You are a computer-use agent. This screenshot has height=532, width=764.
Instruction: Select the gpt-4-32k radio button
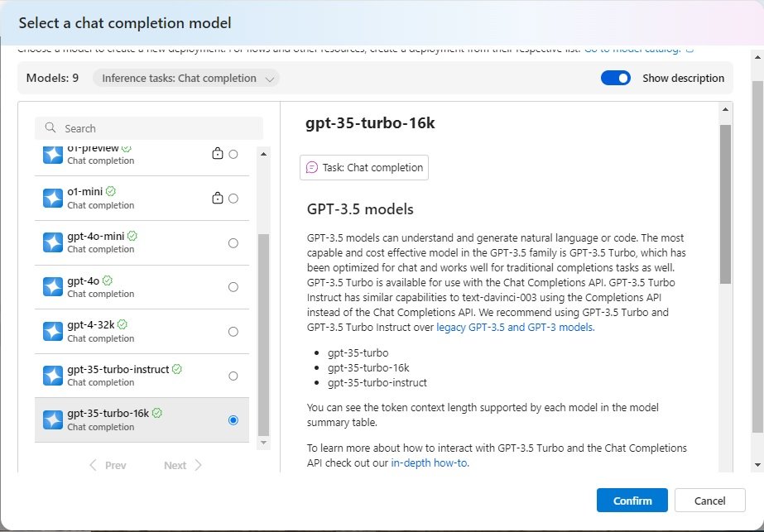click(x=233, y=332)
